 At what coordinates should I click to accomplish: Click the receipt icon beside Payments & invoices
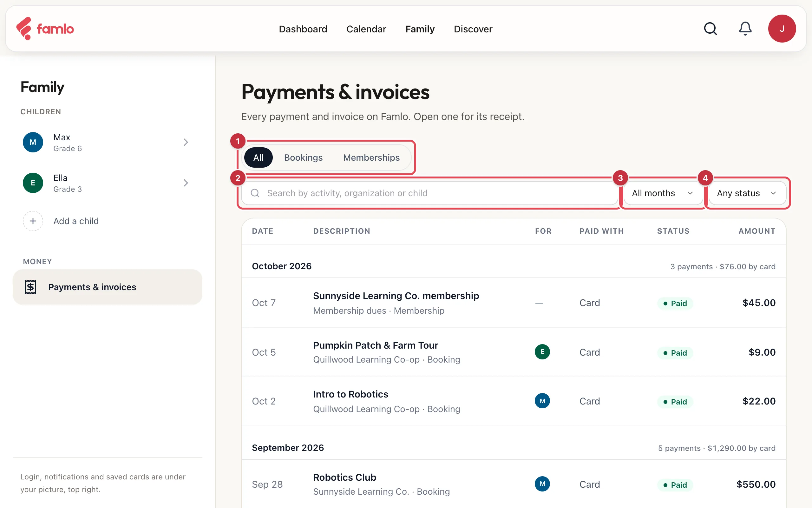coord(30,287)
